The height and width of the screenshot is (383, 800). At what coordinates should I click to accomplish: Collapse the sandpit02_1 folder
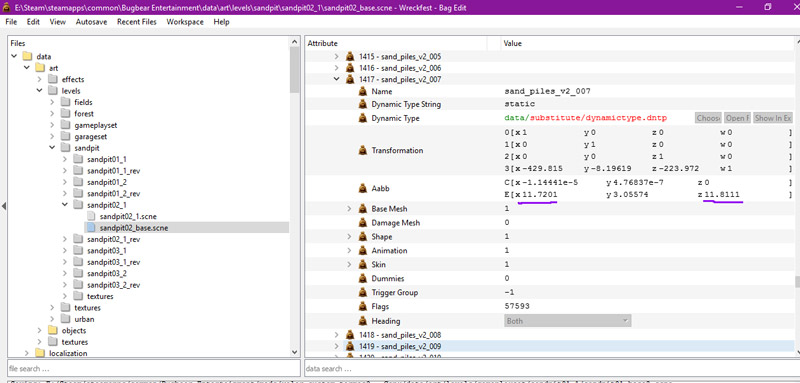[65, 205]
